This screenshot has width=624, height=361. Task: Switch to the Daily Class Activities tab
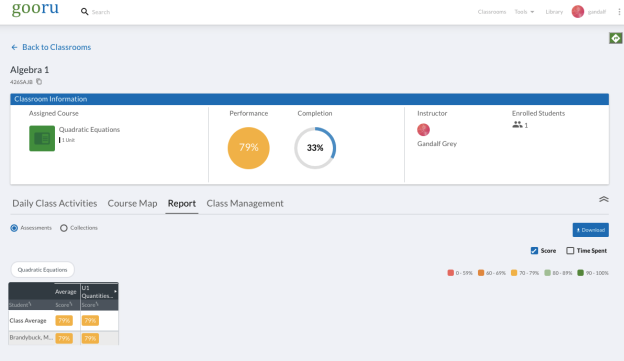(55, 203)
